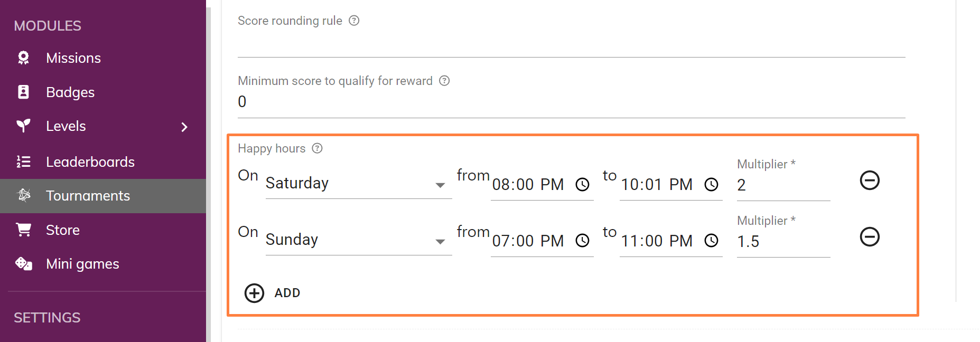Open Leaderboards in the sidebar

pos(90,162)
